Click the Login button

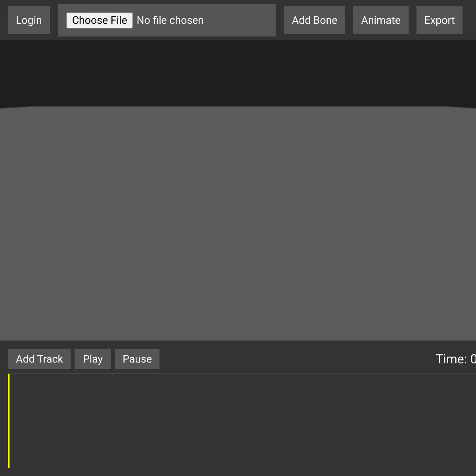(29, 20)
